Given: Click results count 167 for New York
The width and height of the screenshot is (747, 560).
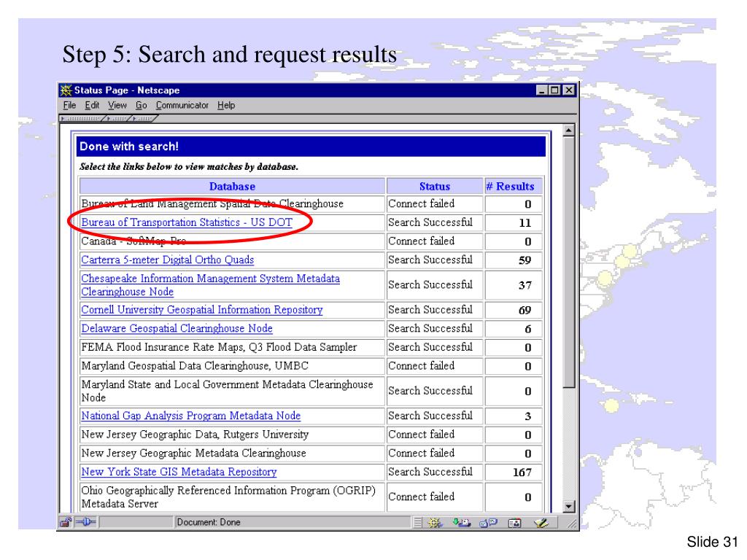Looking at the screenshot, I should pos(522,472).
